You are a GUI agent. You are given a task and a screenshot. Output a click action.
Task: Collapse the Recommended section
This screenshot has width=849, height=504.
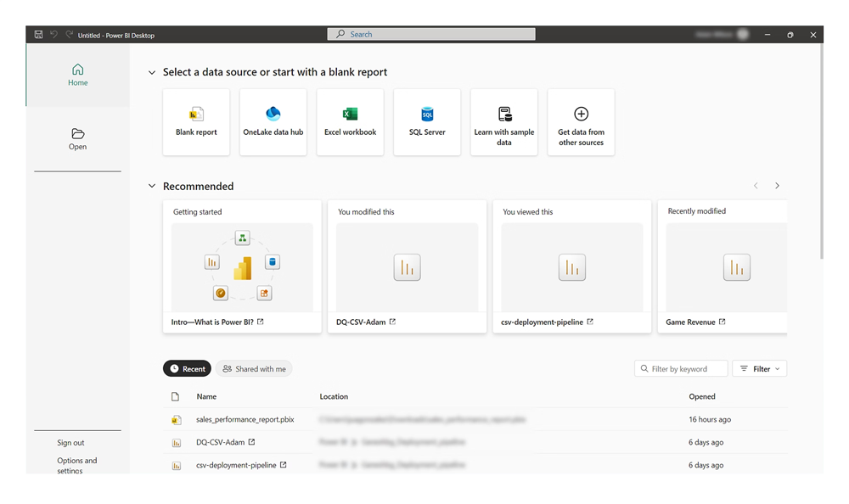(x=152, y=187)
